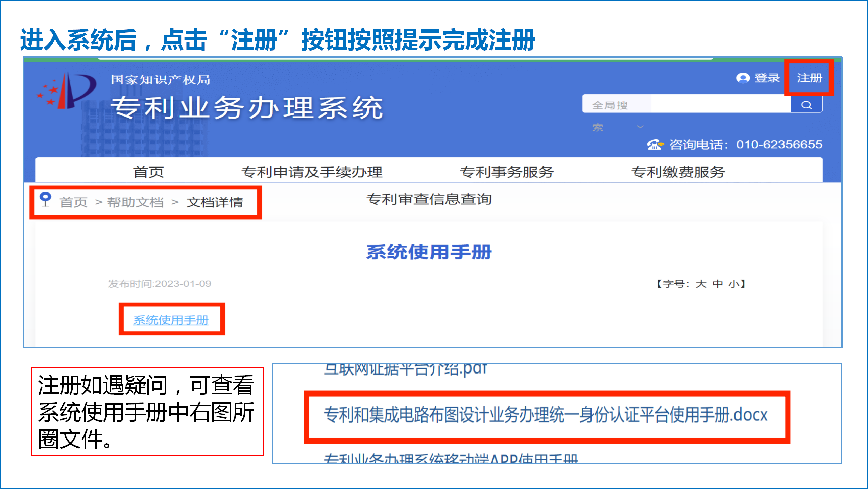The height and width of the screenshot is (489, 868).
Task: Expand the 全局搜索 dropdown chevron
Action: point(640,127)
